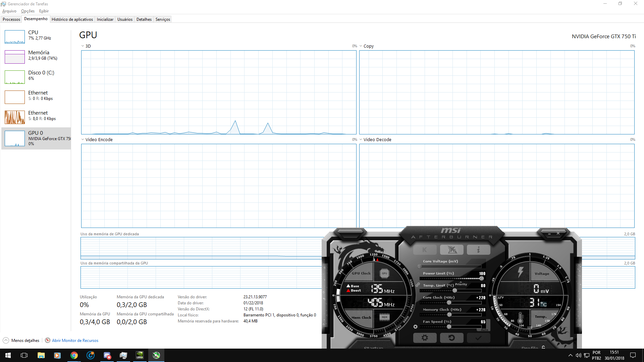Image resolution: width=644 pixels, height=362 pixels.
Task: Click the Fan Speed slider handle
Action: click(449, 327)
